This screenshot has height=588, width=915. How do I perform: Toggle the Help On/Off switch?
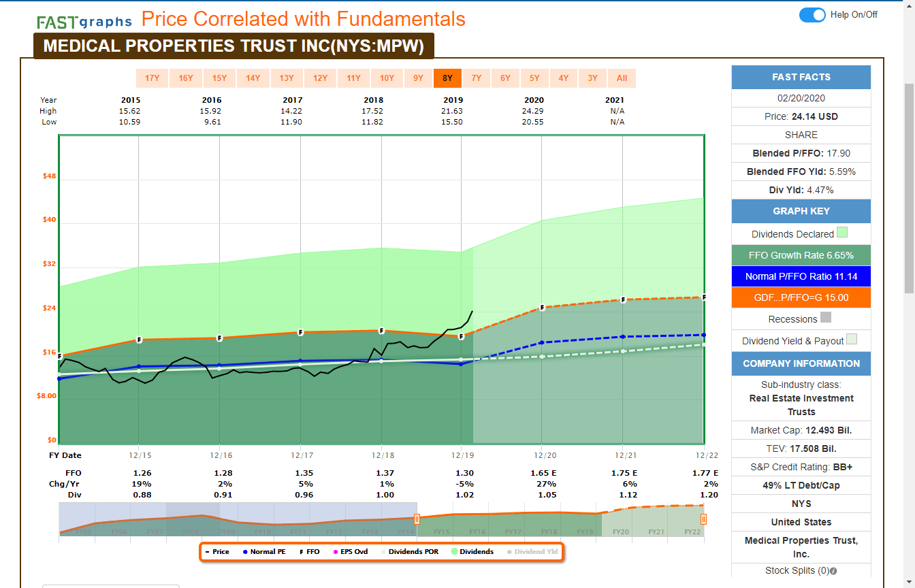pos(812,15)
